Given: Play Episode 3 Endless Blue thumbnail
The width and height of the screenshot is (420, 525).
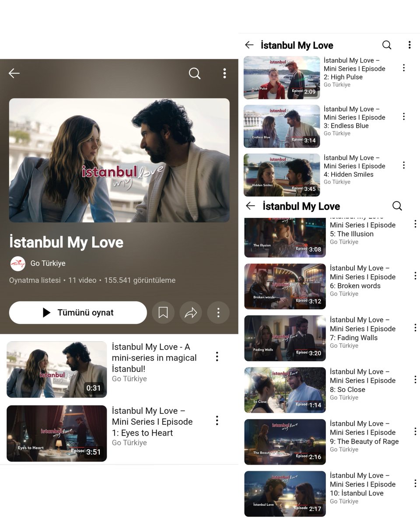Looking at the screenshot, I should 282,126.
